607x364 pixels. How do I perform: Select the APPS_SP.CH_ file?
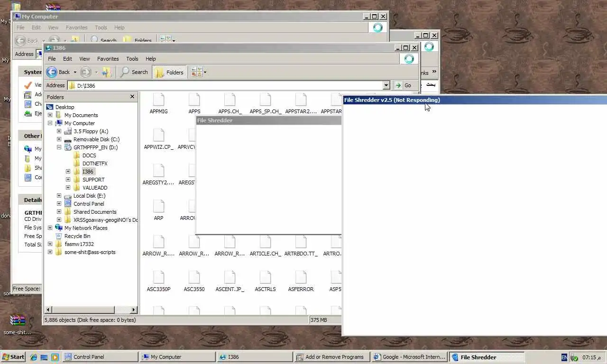[x=266, y=103]
